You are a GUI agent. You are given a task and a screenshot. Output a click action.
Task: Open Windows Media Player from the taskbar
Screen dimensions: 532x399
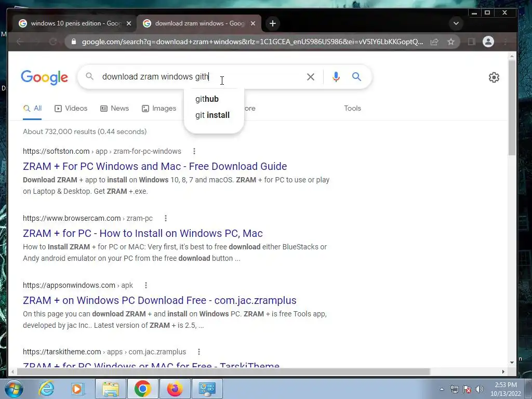pos(77,389)
